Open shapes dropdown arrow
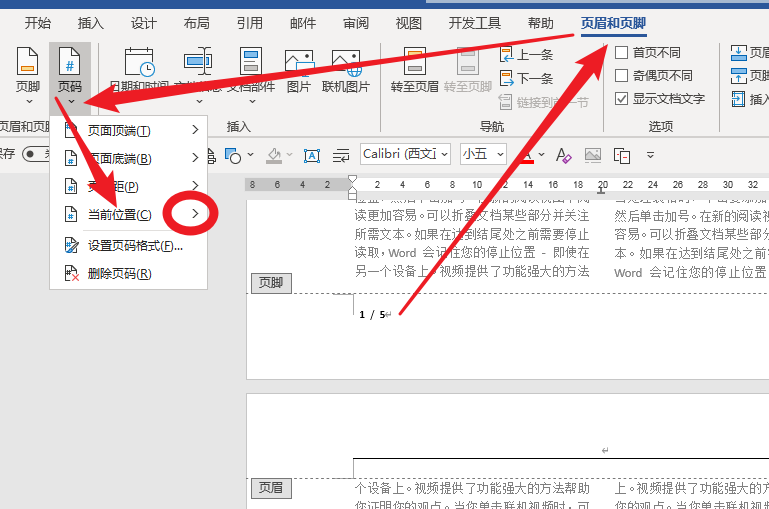The height and width of the screenshot is (509, 769). tap(251, 154)
